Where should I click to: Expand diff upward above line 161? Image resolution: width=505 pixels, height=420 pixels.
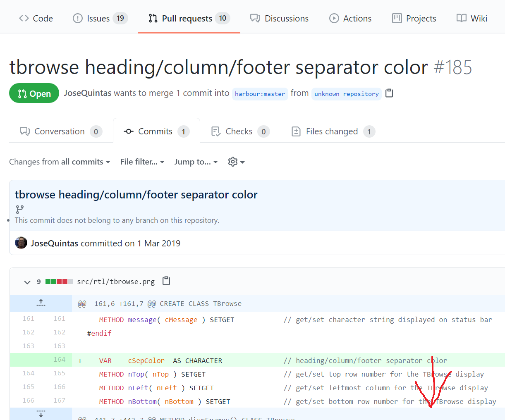pos(41,303)
